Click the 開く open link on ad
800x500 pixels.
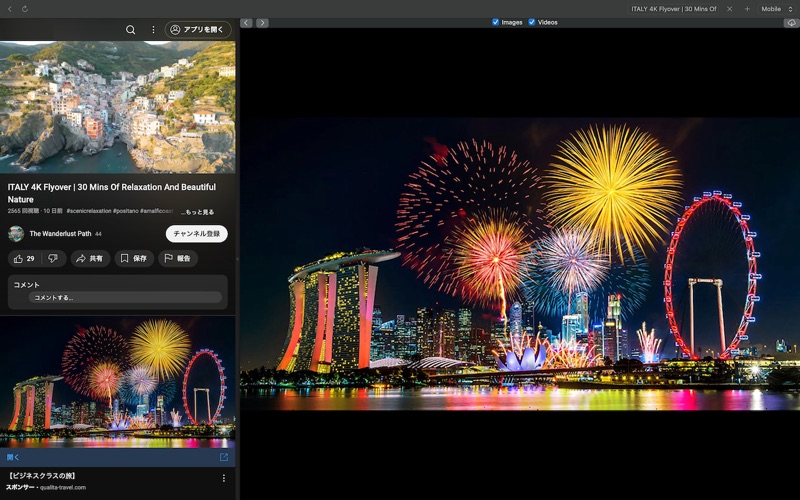click(13, 457)
